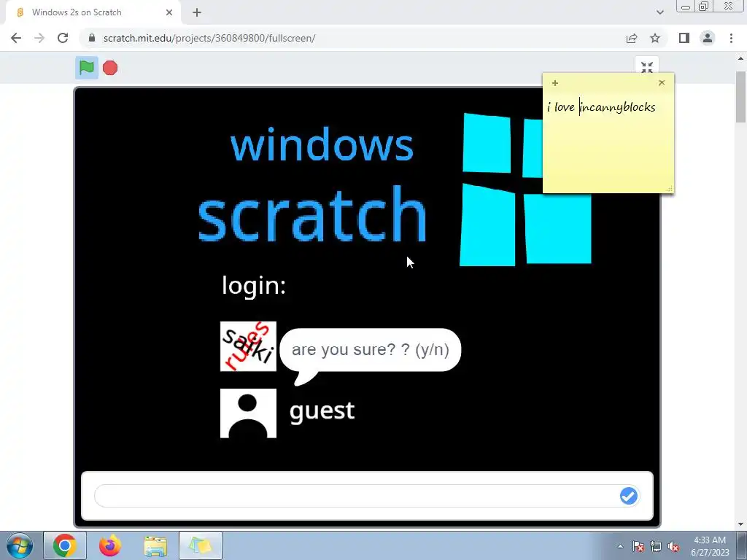The width and height of the screenshot is (747, 560).
Task: Select the saiki rules user avatar
Action: pyautogui.click(x=248, y=346)
